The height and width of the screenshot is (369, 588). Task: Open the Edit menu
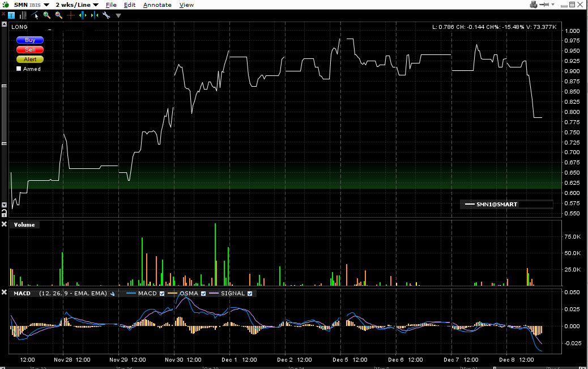[130, 5]
